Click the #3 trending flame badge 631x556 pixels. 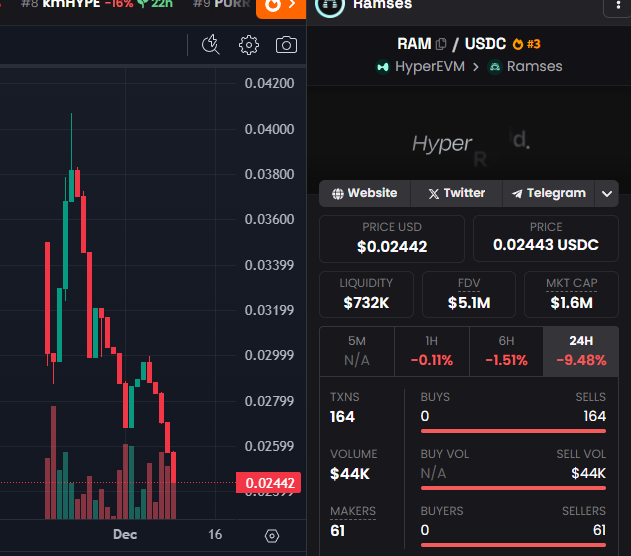point(526,44)
